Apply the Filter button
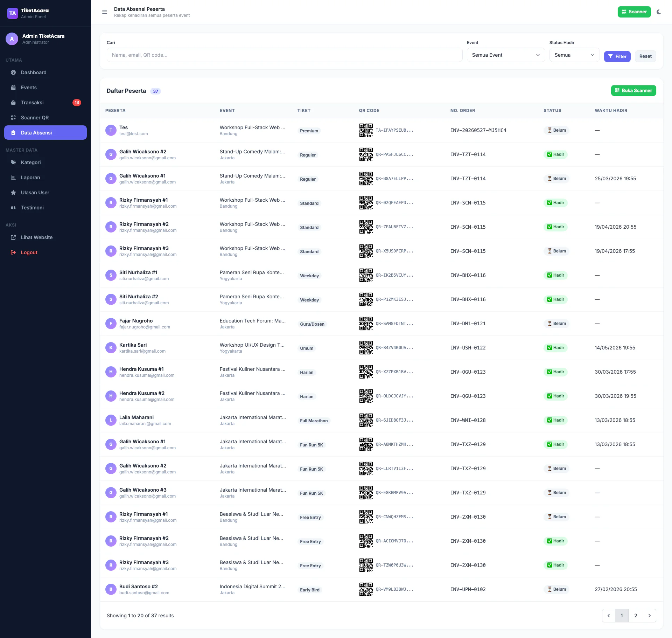 [x=617, y=56]
